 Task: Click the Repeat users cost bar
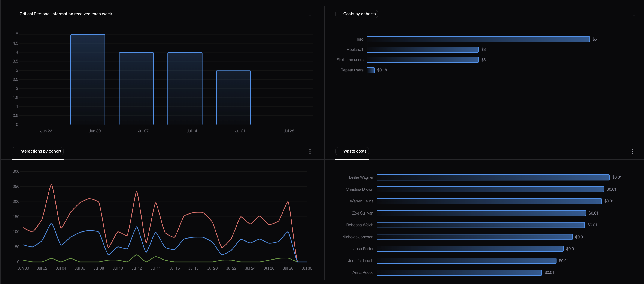click(371, 70)
